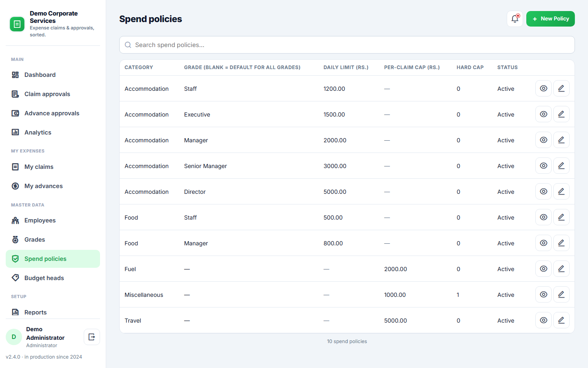Go to Employees master data
This screenshot has width=588, height=368.
[x=53, y=220]
